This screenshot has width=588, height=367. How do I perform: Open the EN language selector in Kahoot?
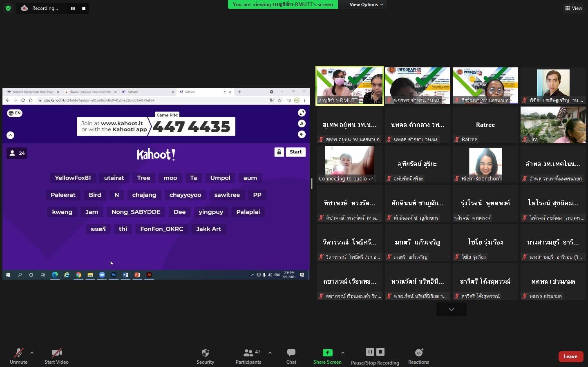tap(15, 113)
